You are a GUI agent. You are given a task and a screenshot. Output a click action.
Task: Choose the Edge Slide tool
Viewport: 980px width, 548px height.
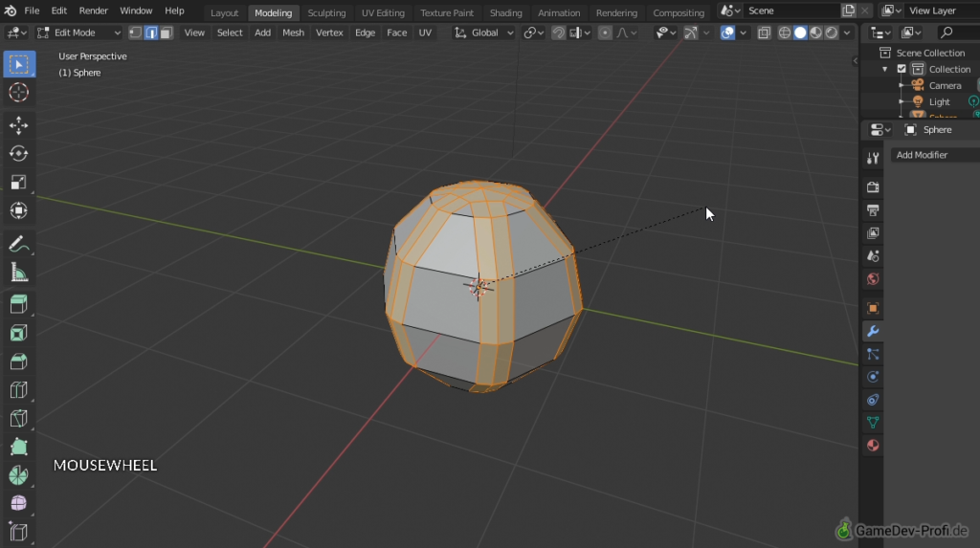coord(19,532)
